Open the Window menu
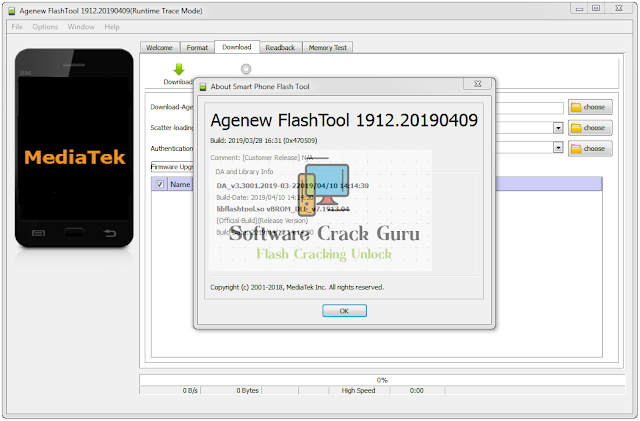Viewport: 640px width, 421px height. click(81, 27)
